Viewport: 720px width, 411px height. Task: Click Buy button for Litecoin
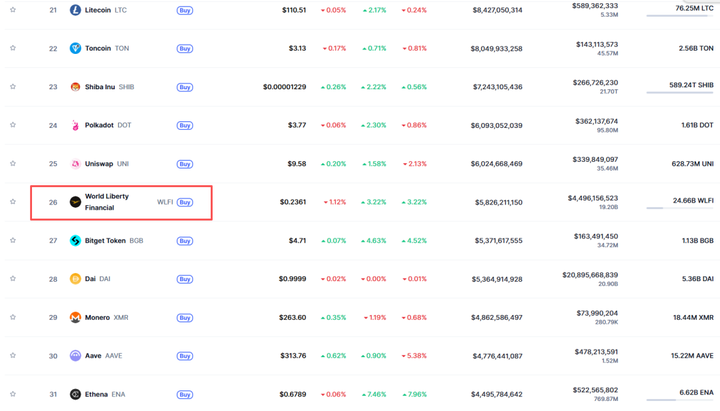[x=185, y=10]
